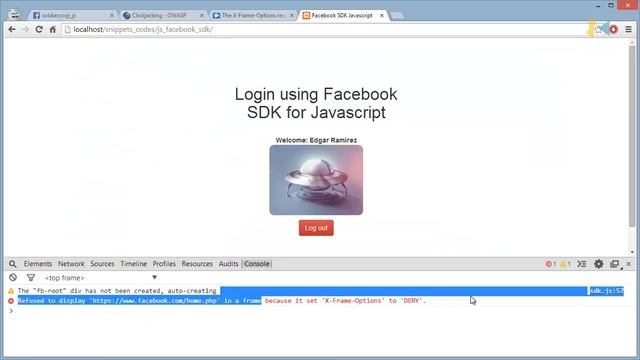This screenshot has height=360, width=640.
Task: Reload the page with the refresh icon
Action: tap(39, 29)
